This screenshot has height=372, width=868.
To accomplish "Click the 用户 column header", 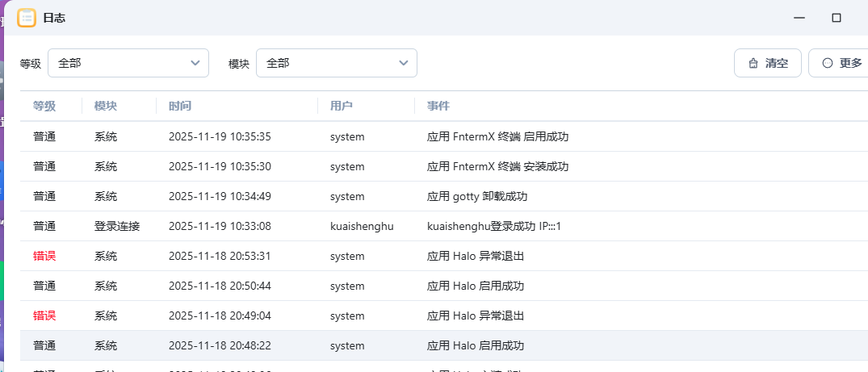I will tap(342, 106).
